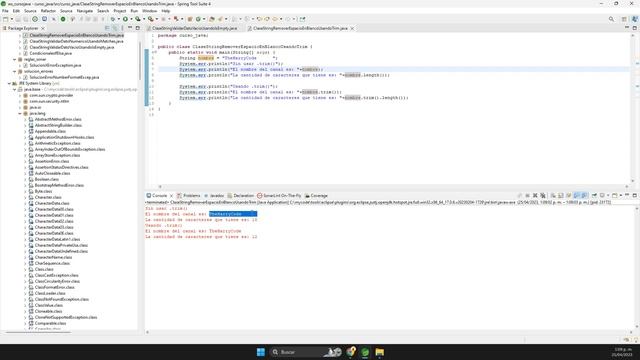640x360 pixels.
Task: Open the New wizard dropdown arrow
Action: coord(12,19)
